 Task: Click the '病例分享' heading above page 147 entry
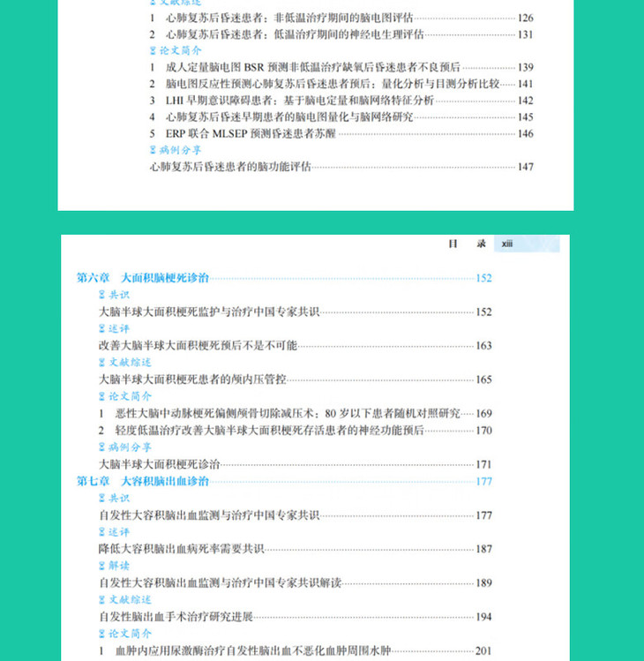click(x=176, y=150)
